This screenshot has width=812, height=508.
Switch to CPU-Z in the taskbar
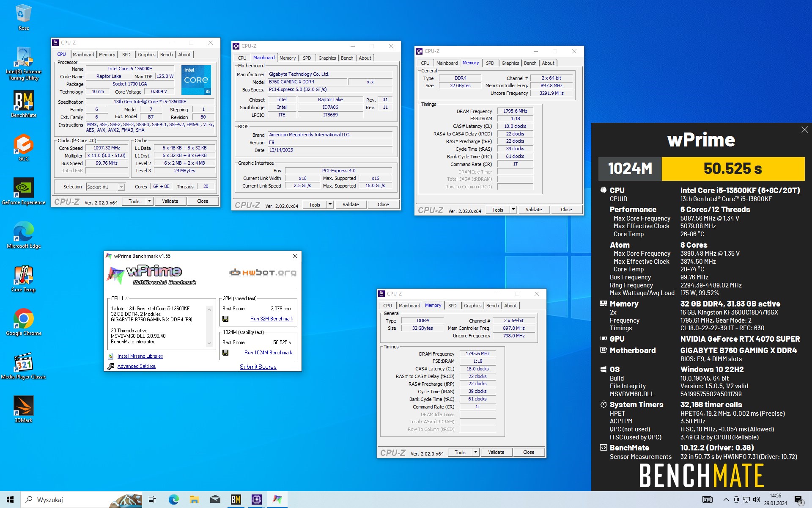(x=256, y=500)
